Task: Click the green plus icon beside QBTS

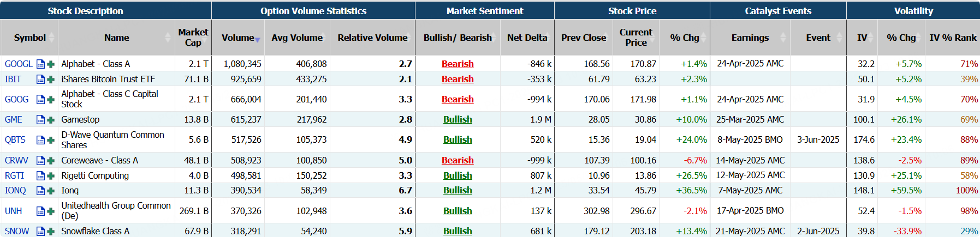Action: pyautogui.click(x=51, y=140)
